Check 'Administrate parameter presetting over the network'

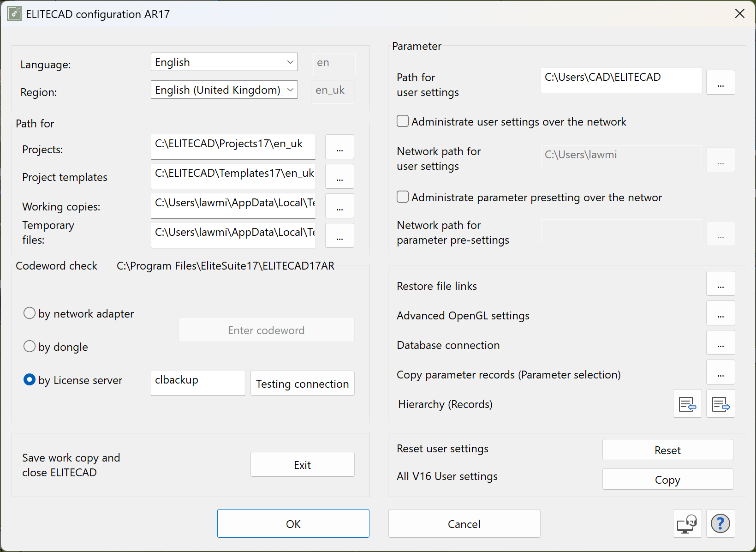402,197
